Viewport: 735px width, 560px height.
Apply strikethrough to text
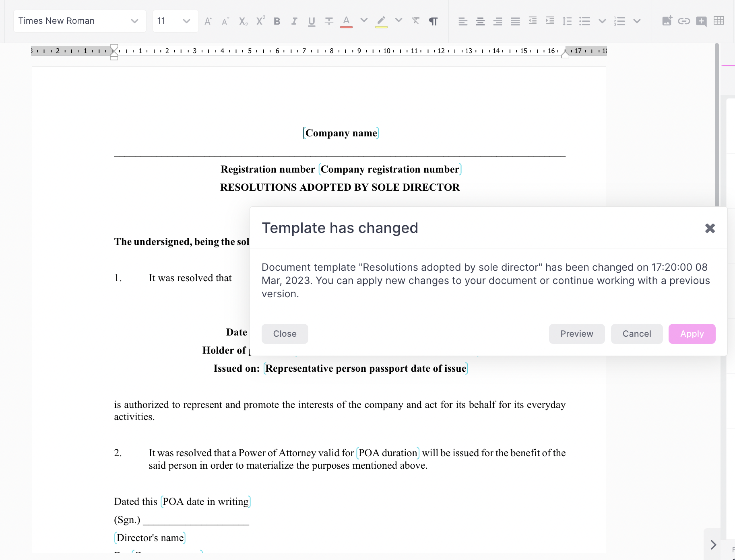coord(329,21)
